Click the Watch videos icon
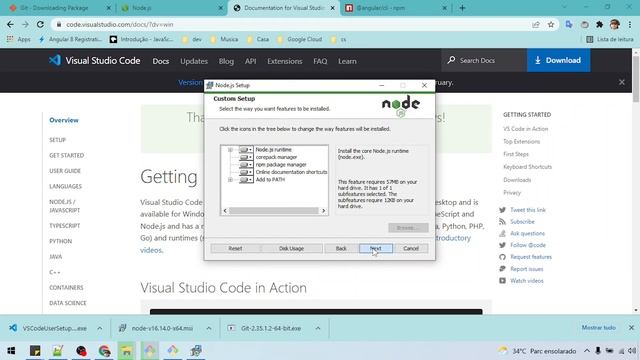Screen dimensions: 640x360 502,281
